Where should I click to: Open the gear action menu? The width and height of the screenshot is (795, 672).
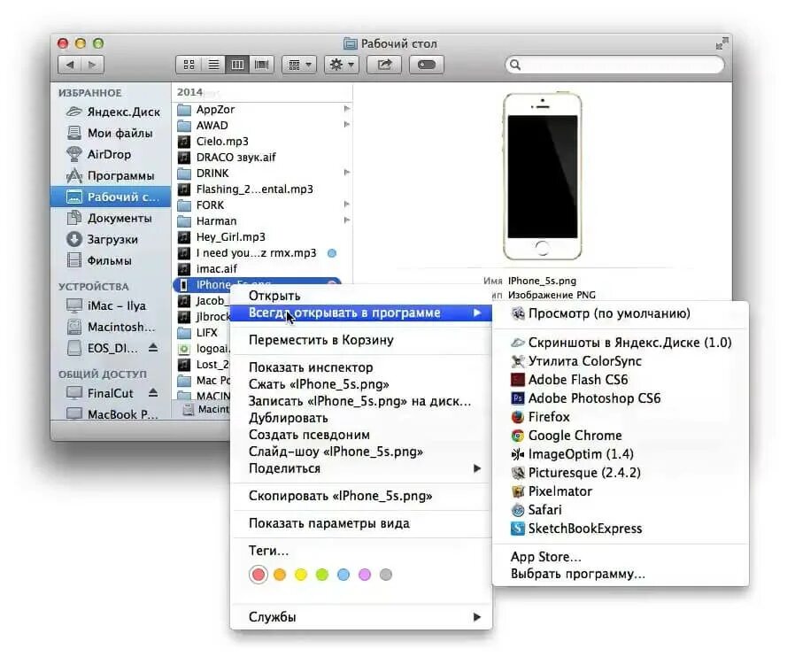tap(342, 65)
